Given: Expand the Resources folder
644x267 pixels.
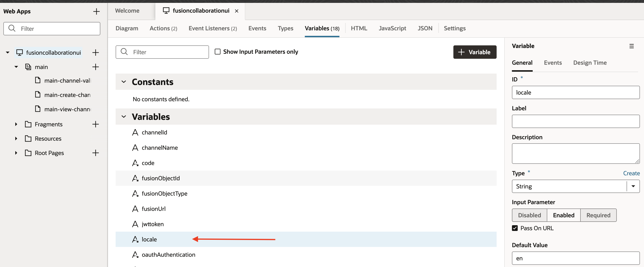Looking at the screenshot, I should 16,139.
